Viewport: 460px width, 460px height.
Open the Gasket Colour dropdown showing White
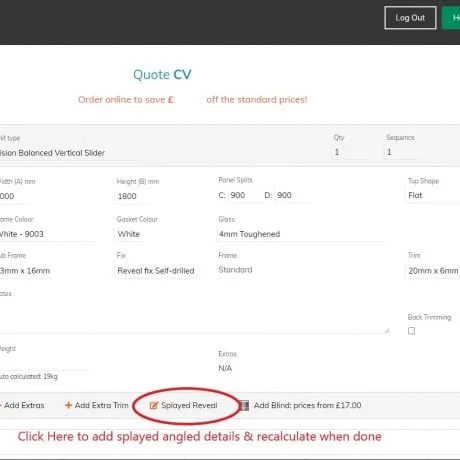[x=129, y=234]
